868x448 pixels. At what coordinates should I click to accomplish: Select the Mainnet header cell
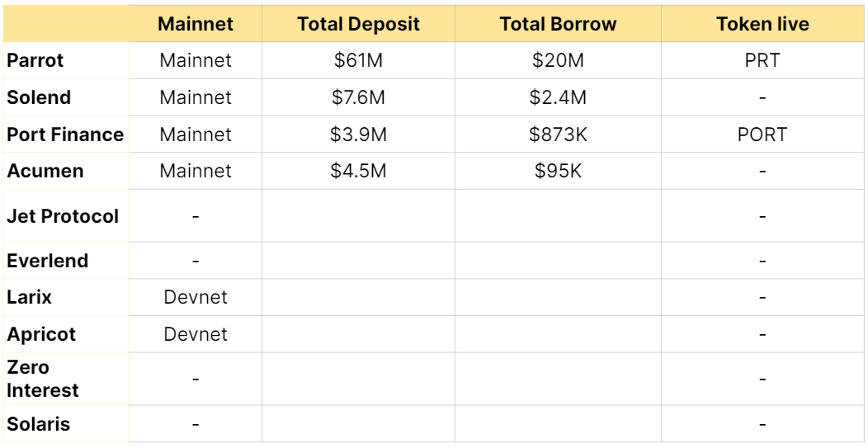pos(196,24)
